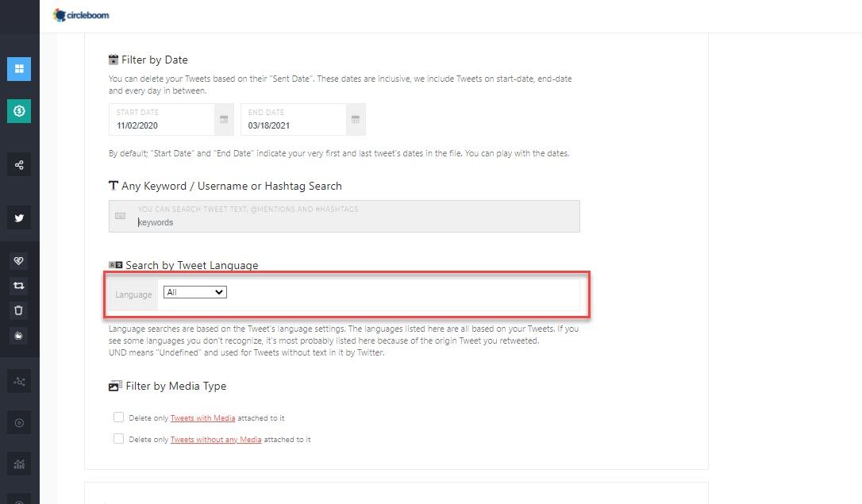The image size is (862, 504).
Task: Open the Start Date calendar picker
Action: pos(224,119)
